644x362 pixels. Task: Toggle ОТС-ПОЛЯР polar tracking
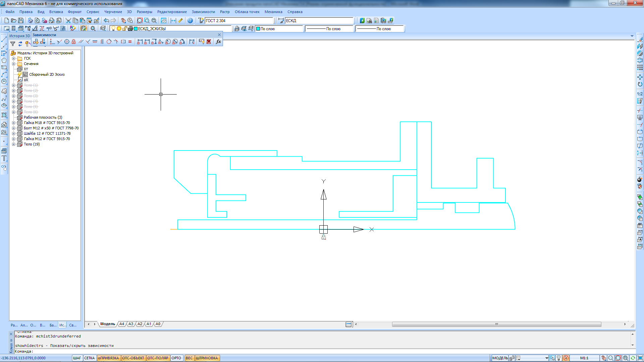tap(158, 358)
